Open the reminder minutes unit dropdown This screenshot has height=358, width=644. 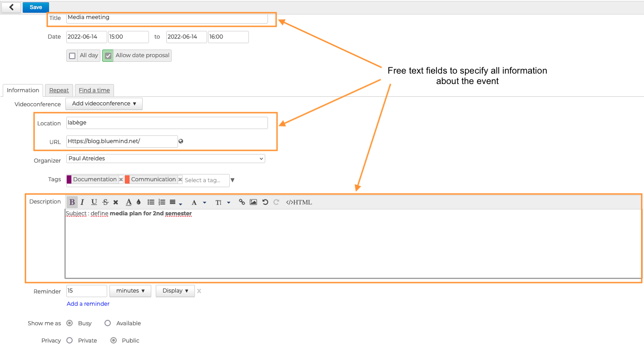(x=130, y=291)
